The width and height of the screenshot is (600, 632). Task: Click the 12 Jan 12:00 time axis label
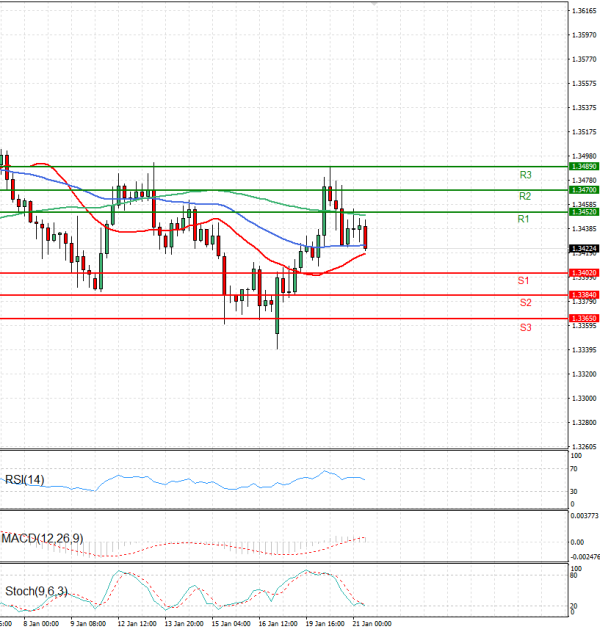137,623
